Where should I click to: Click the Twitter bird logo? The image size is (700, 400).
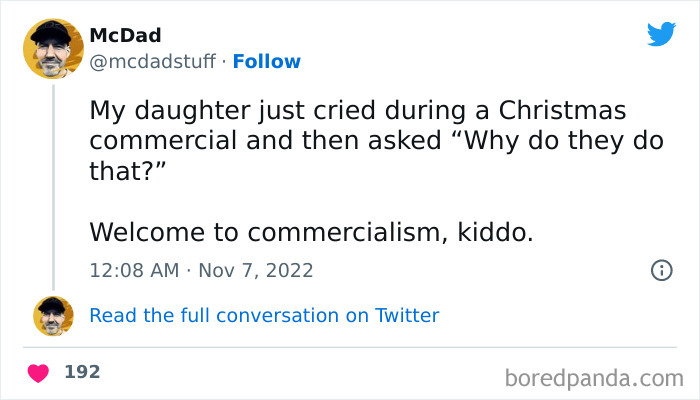[x=661, y=35]
